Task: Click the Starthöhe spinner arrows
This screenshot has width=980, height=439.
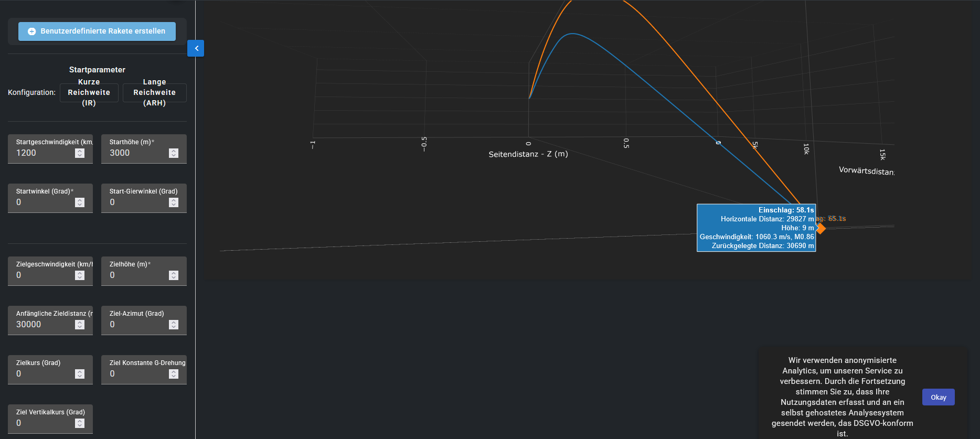Action: tap(174, 153)
